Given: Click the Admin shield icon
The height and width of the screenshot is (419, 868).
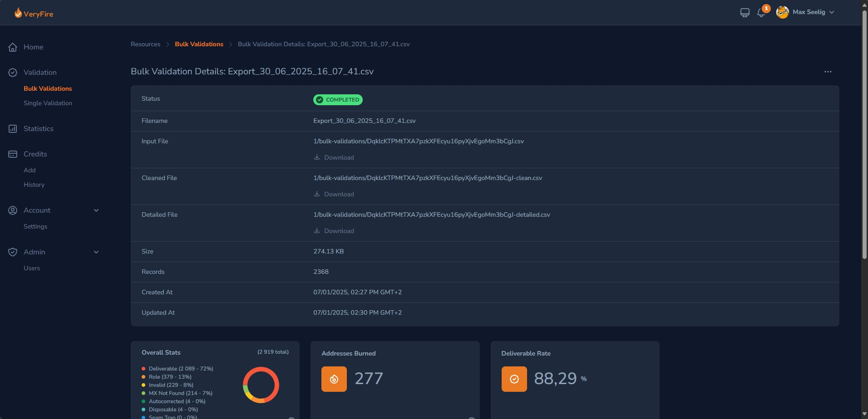Looking at the screenshot, I should [13, 252].
